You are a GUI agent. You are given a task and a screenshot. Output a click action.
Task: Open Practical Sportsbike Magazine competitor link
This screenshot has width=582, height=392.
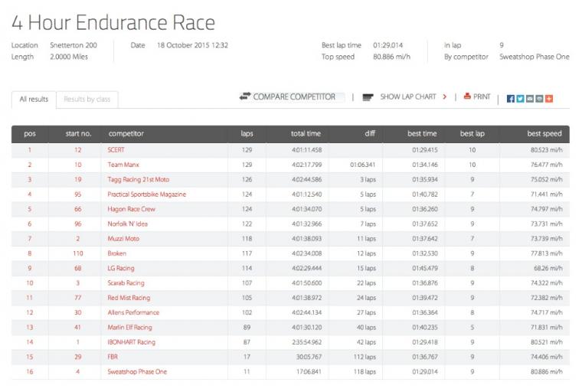point(147,194)
